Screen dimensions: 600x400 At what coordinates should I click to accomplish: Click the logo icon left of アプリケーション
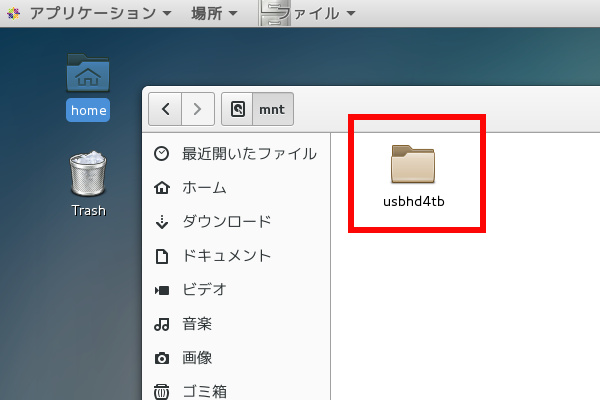point(13,13)
